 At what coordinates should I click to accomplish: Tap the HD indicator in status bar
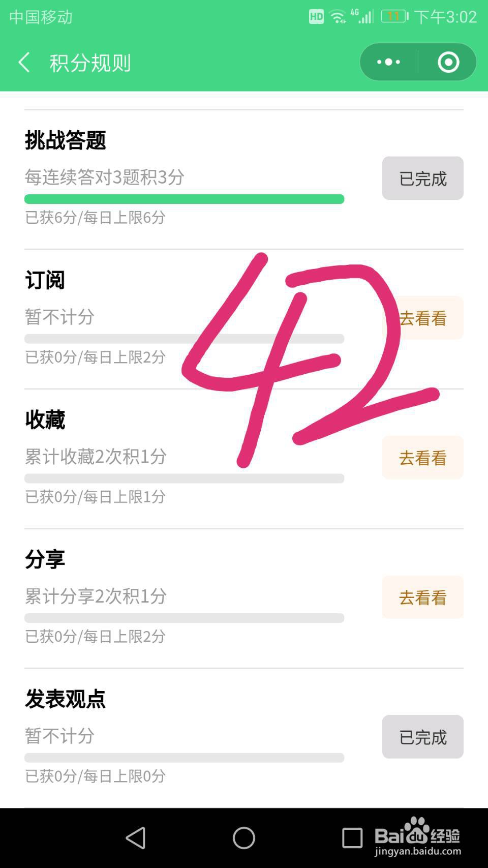click(316, 17)
